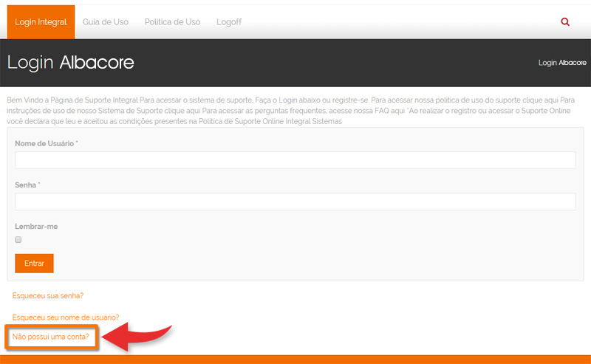Select Logoff in the top navigation
591x364 pixels.
click(x=229, y=22)
